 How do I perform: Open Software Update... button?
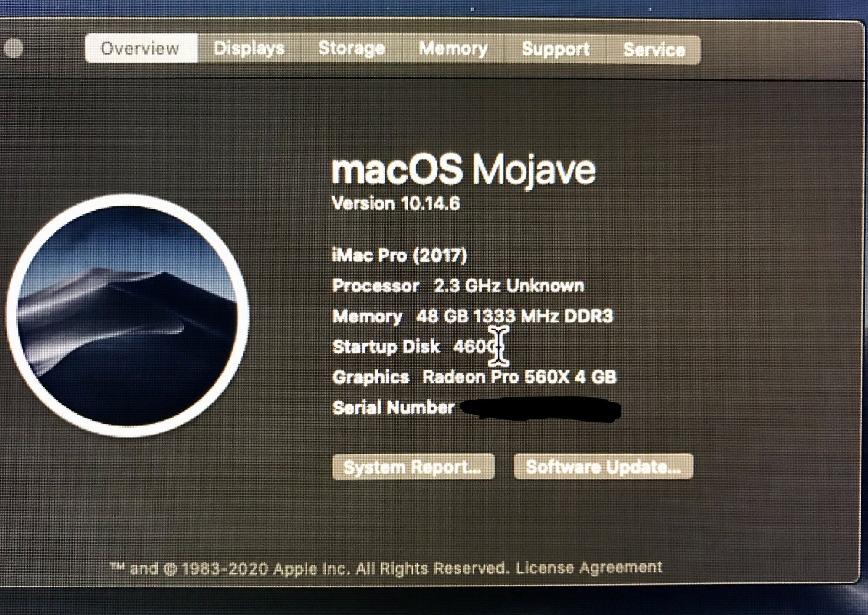point(603,467)
